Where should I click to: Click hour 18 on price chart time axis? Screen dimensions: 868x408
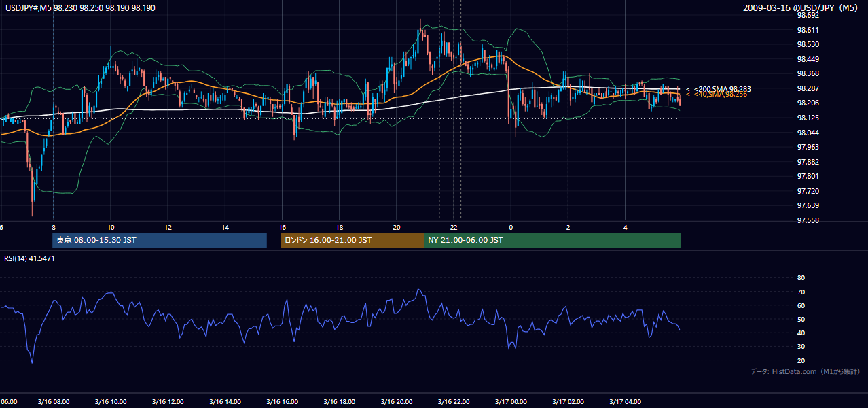coord(339,227)
